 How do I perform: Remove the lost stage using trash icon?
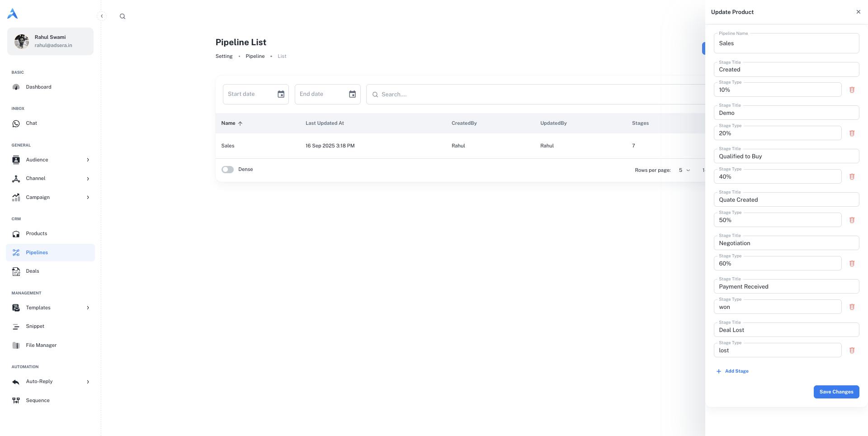tap(852, 351)
